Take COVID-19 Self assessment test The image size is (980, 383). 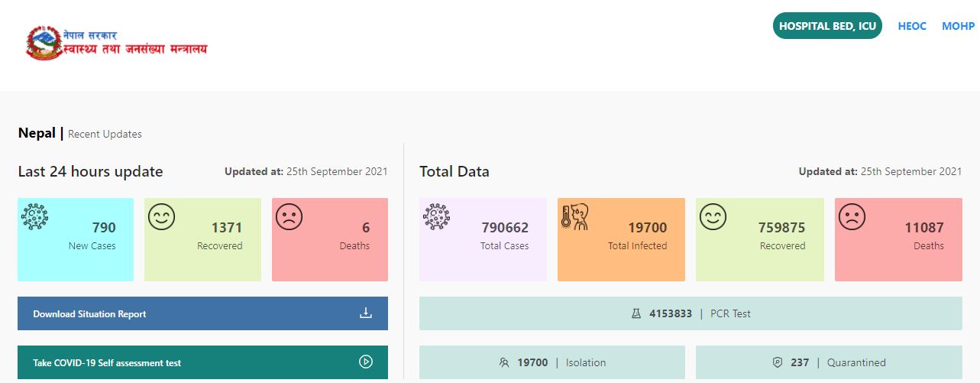[202, 362]
